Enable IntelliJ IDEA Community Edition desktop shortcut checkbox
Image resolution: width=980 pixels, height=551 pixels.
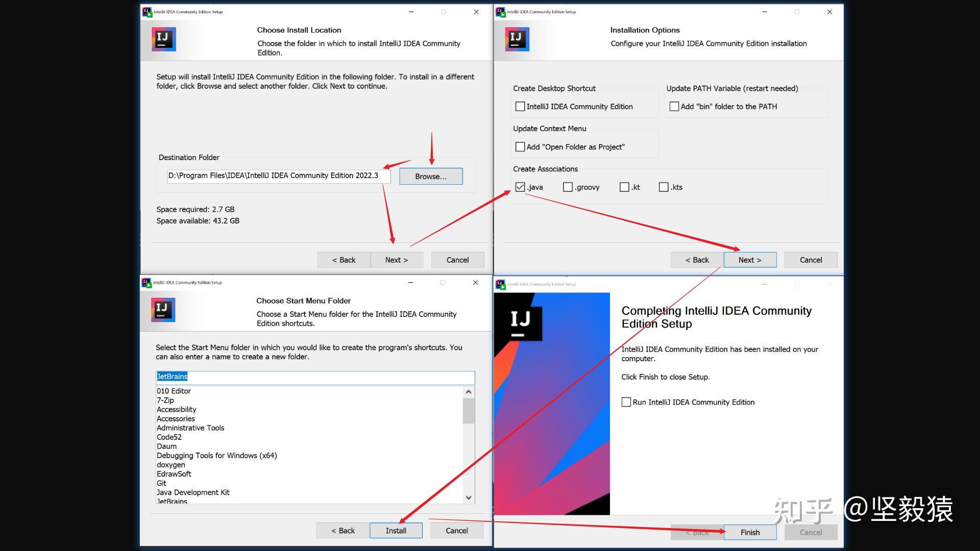520,107
